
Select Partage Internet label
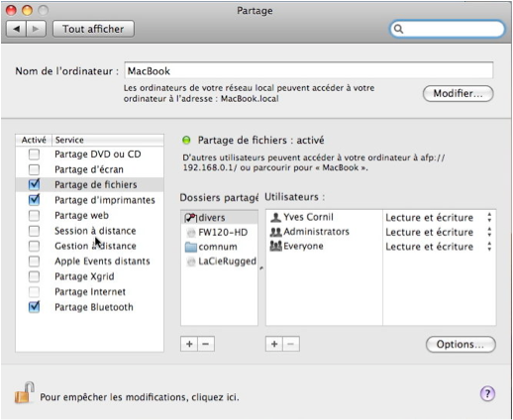[x=90, y=292]
